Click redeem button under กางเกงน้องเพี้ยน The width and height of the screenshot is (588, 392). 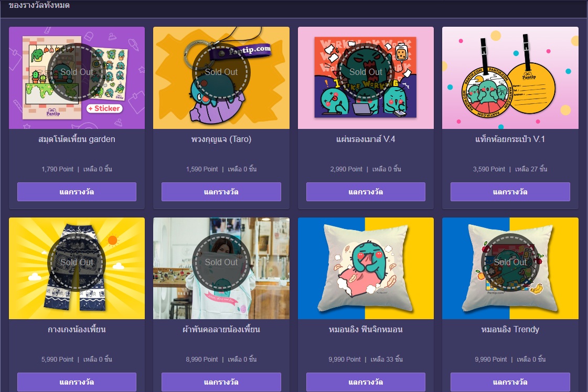(77, 382)
